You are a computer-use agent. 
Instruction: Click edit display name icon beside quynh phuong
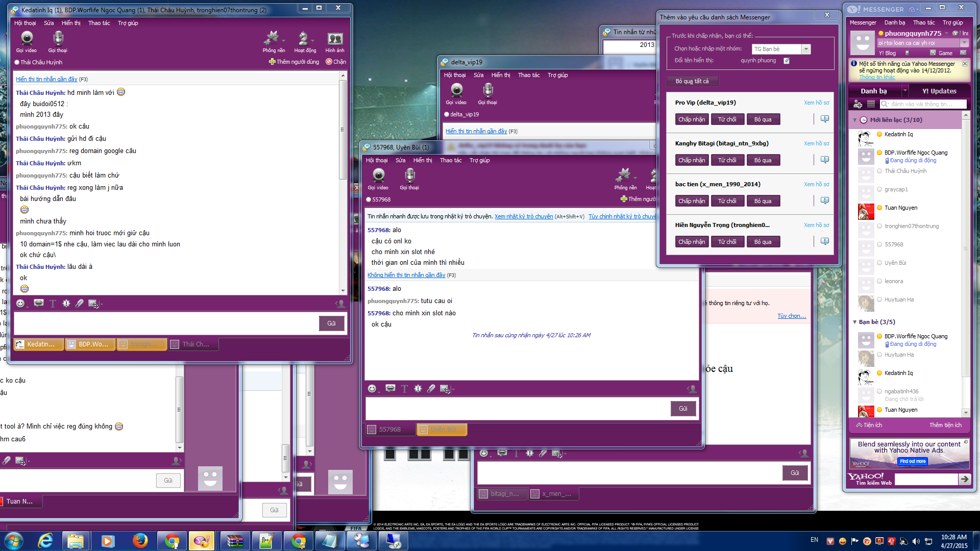point(787,61)
